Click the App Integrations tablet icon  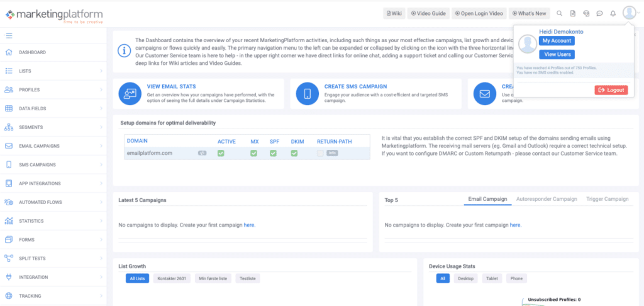tap(9, 183)
